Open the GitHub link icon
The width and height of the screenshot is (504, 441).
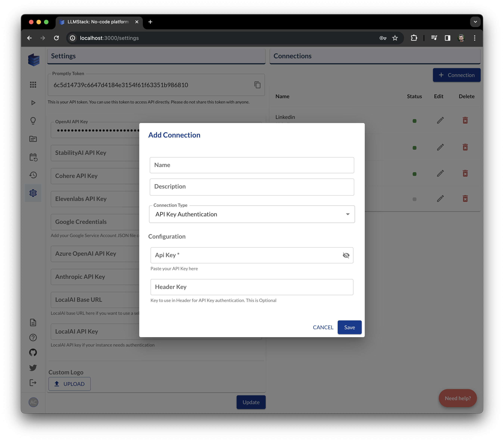[33, 352]
